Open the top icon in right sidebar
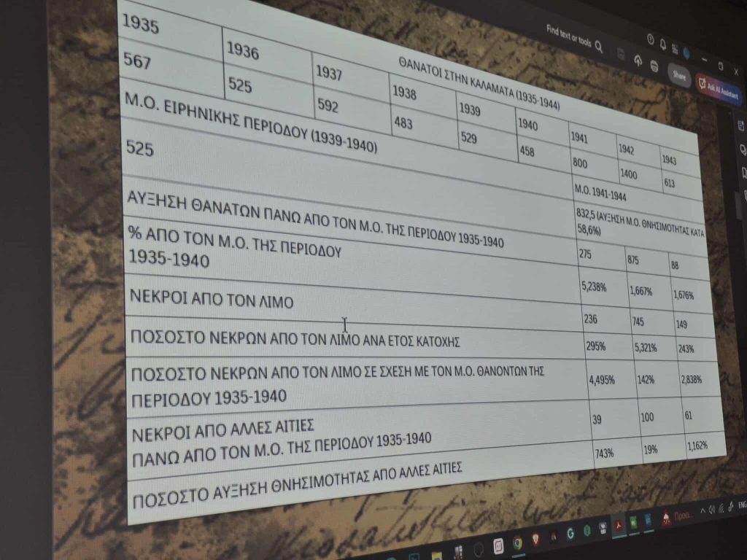The image size is (747, 560). pos(741,125)
